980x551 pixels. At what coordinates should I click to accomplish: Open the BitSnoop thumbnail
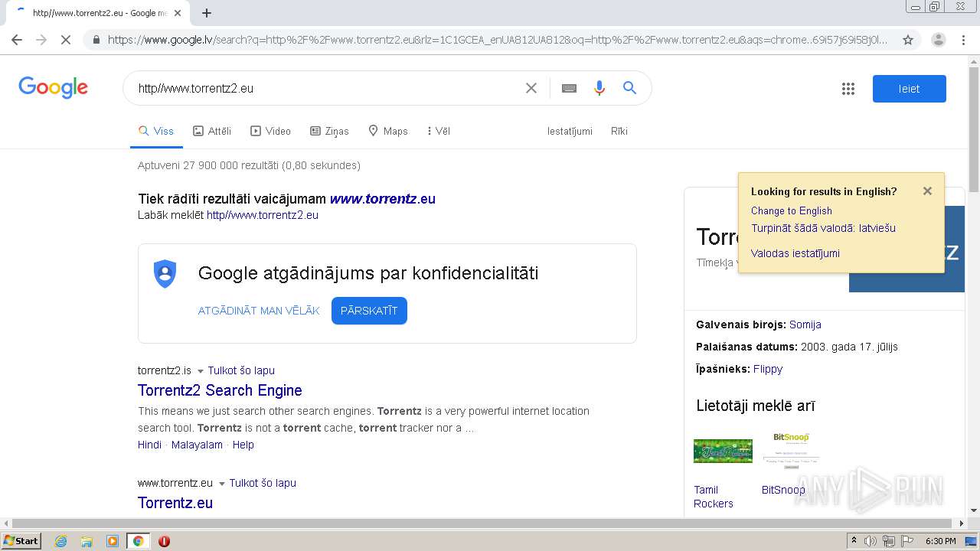(x=791, y=451)
